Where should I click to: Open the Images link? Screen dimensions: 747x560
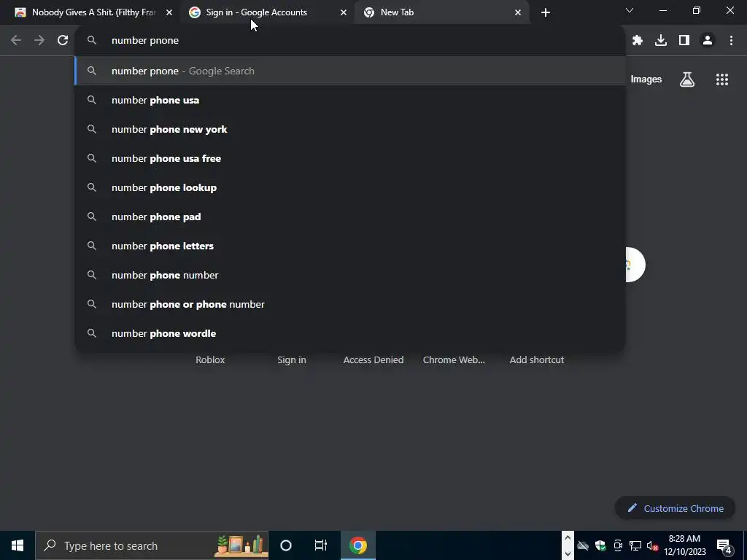click(x=646, y=79)
